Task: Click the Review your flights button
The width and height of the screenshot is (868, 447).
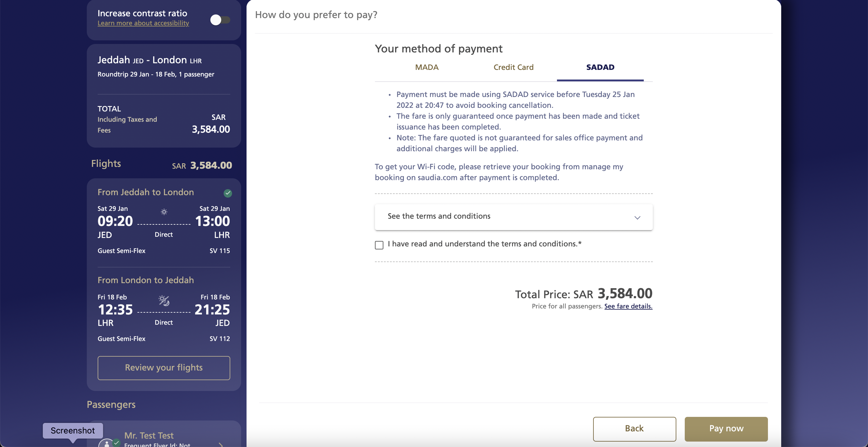Action: point(164,368)
